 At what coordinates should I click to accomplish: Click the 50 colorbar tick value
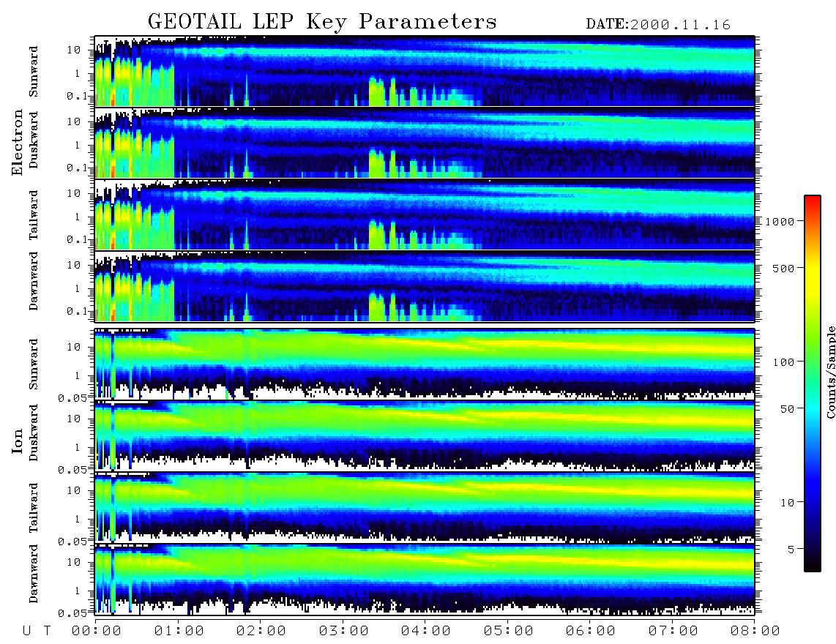click(x=787, y=409)
